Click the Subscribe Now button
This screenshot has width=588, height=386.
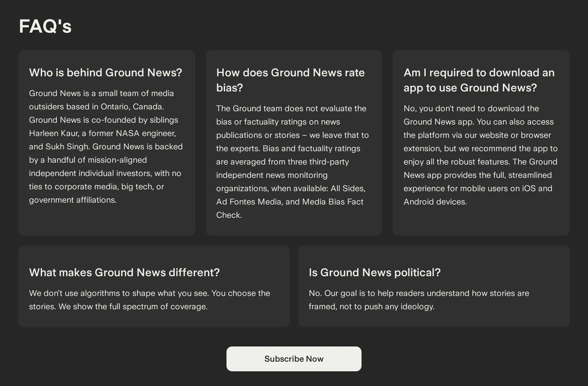(294, 359)
